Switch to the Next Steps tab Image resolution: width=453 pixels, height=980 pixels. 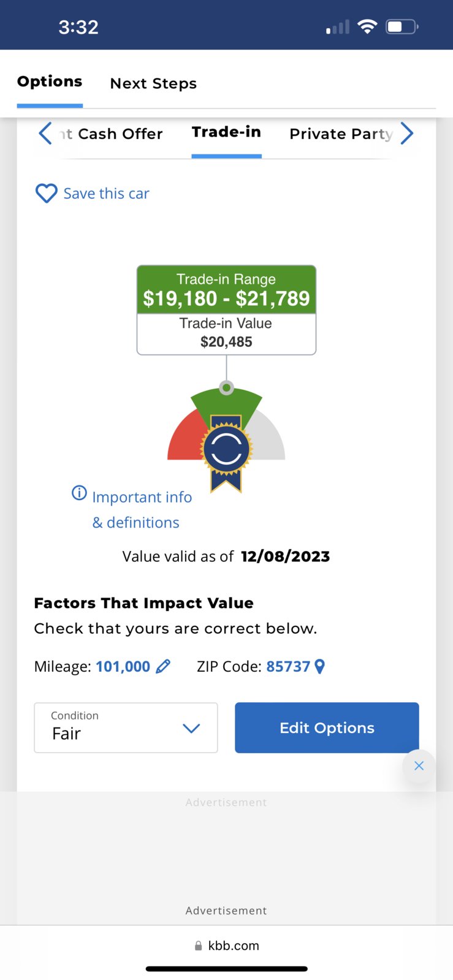pos(153,83)
